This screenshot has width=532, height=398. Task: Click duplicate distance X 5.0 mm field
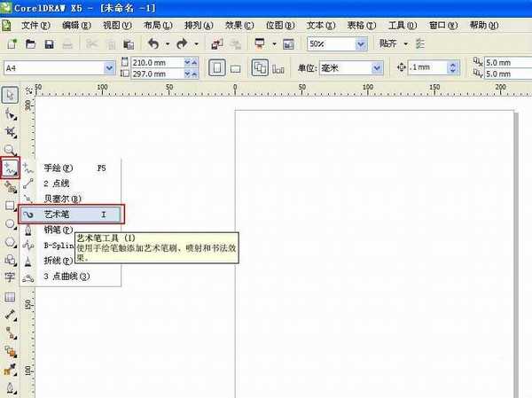[507, 63]
